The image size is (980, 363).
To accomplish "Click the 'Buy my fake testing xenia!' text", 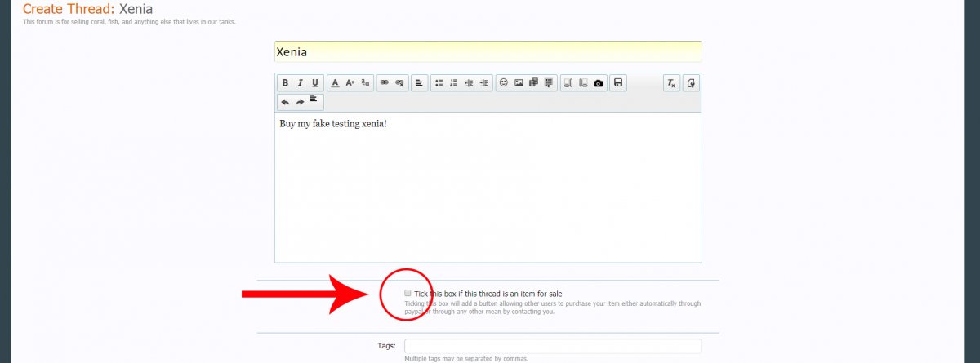I will (332, 124).
